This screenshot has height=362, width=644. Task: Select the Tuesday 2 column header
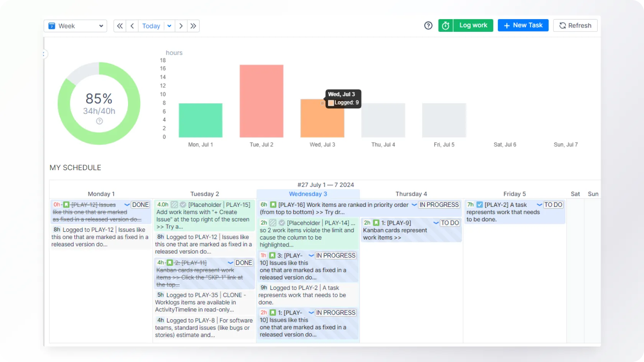[205, 194]
